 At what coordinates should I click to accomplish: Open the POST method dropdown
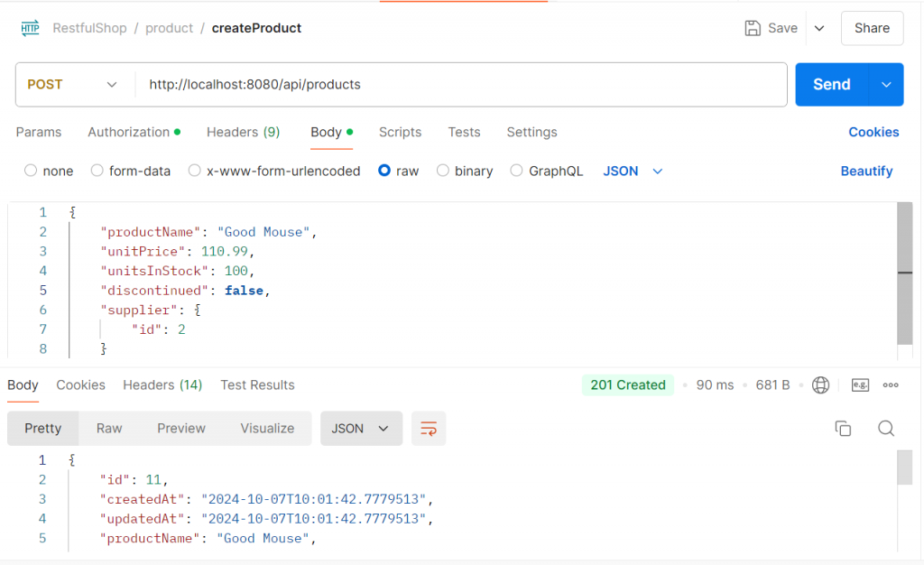(73, 85)
